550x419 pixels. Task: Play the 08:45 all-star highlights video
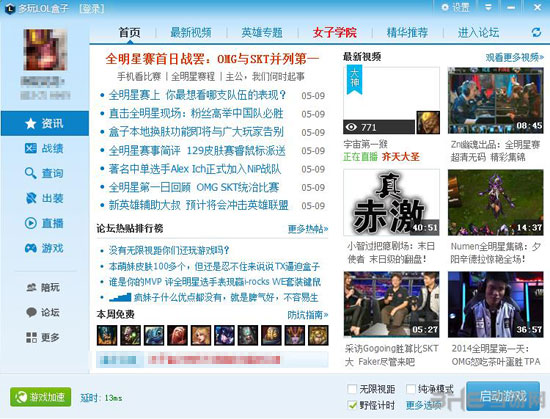pos(496,101)
